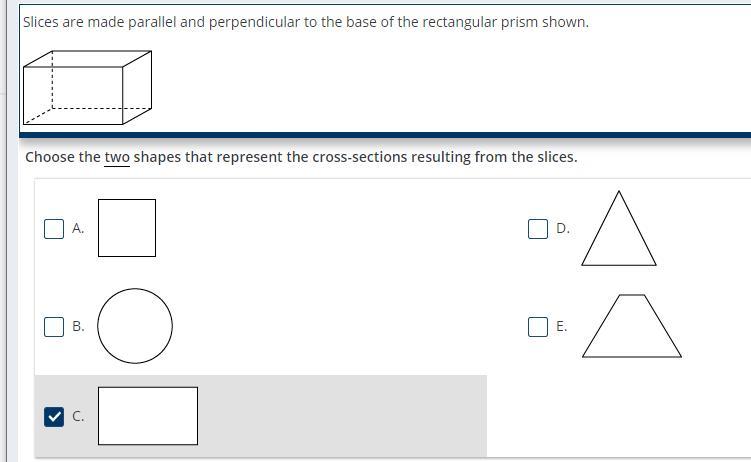
Task: Click the wide rectangle shape in option C
Action: (x=148, y=416)
